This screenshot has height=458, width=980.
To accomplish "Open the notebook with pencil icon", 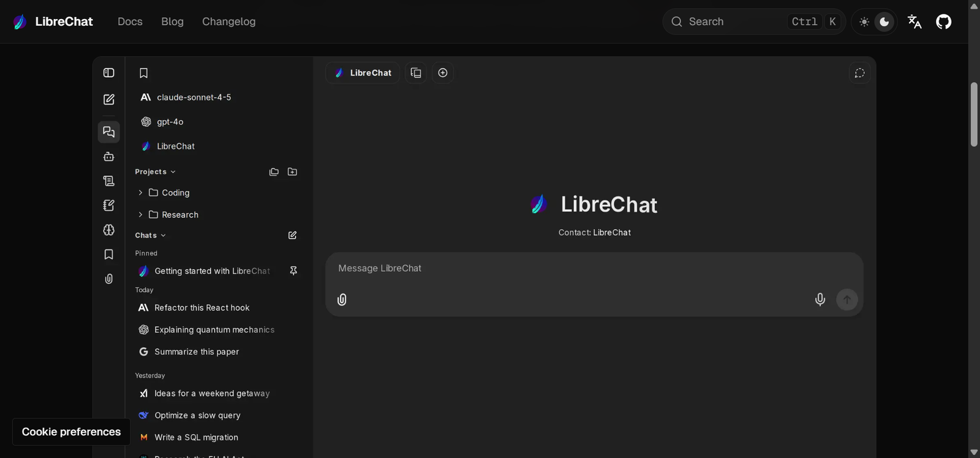I will 109,206.
